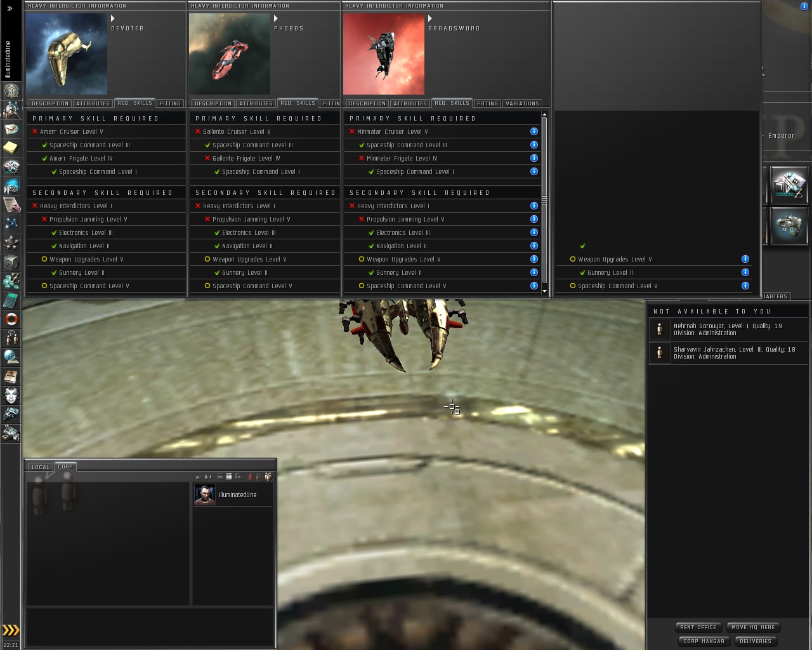The image size is (812, 650).
Task: Open the Broadsword Fitting tab
Action: 487,103
